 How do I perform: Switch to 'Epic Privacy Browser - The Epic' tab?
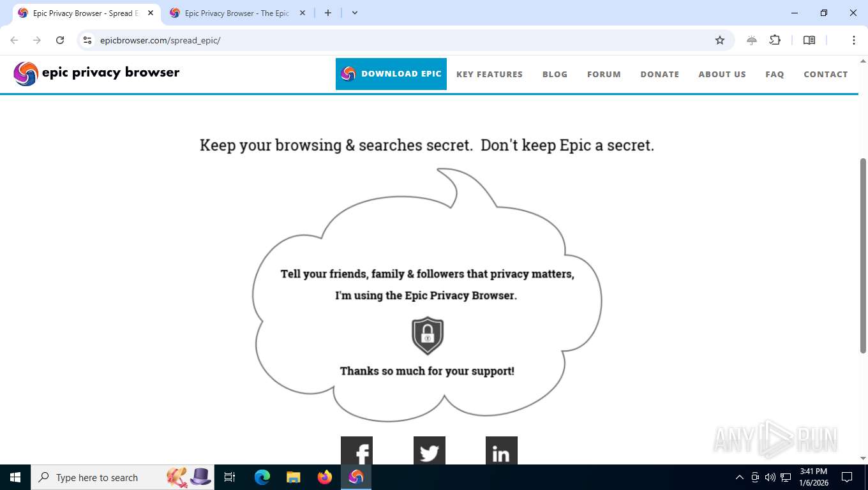tap(237, 13)
